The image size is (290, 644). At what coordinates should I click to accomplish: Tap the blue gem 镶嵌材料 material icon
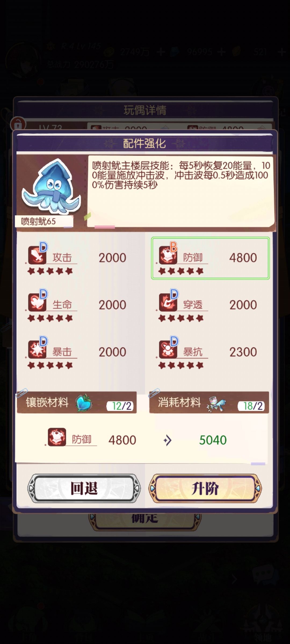point(84,403)
